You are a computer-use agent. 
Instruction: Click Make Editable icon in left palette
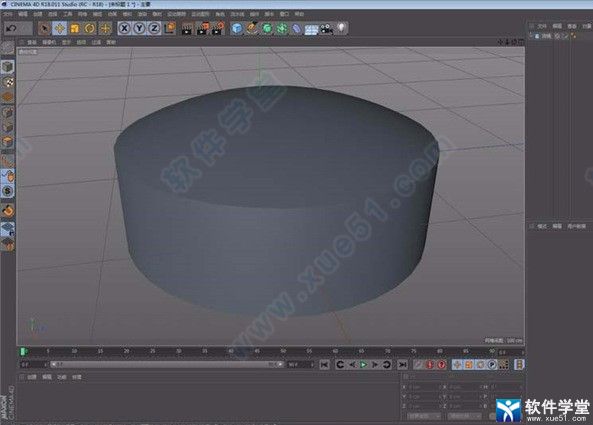coord(7,48)
